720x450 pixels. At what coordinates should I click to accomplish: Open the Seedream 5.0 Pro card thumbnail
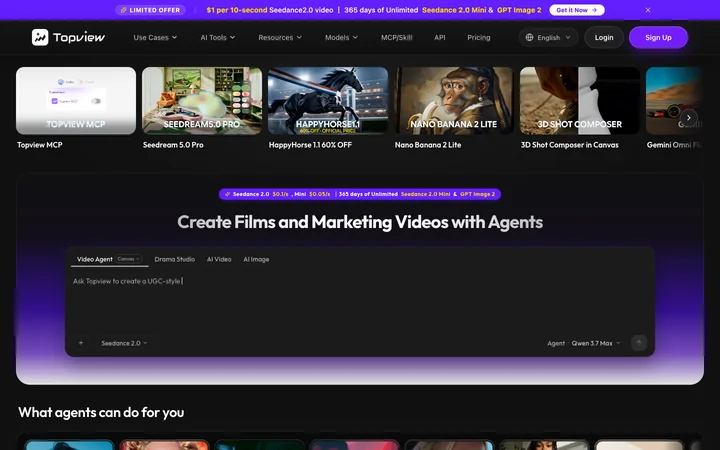pyautogui.click(x=202, y=101)
